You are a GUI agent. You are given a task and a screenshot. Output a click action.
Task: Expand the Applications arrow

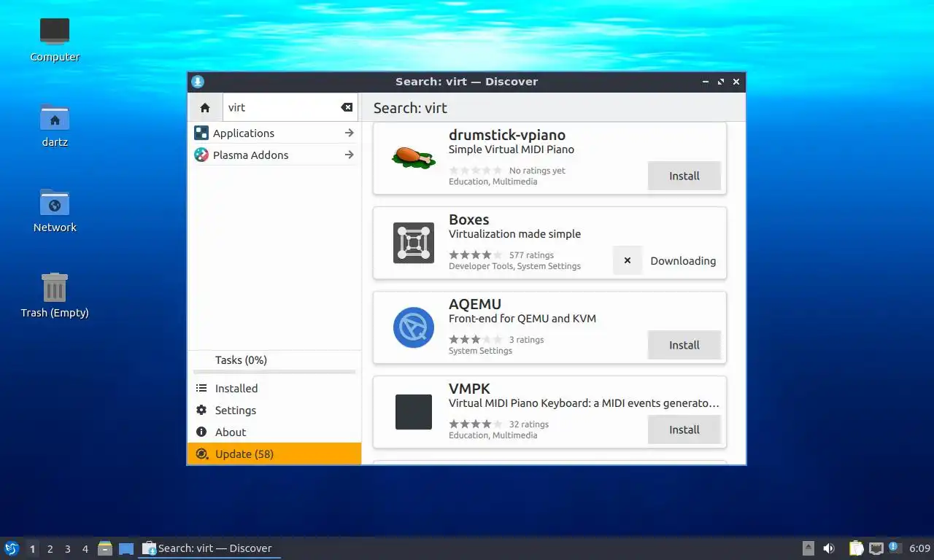click(x=349, y=133)
